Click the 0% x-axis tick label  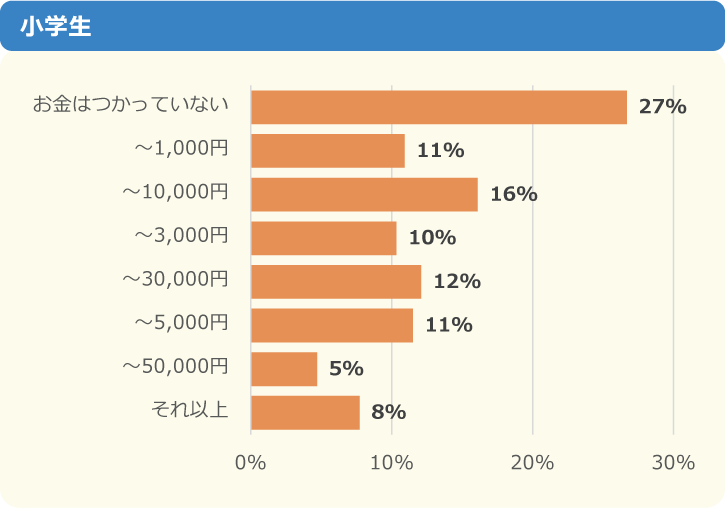(x=250, y=462)
